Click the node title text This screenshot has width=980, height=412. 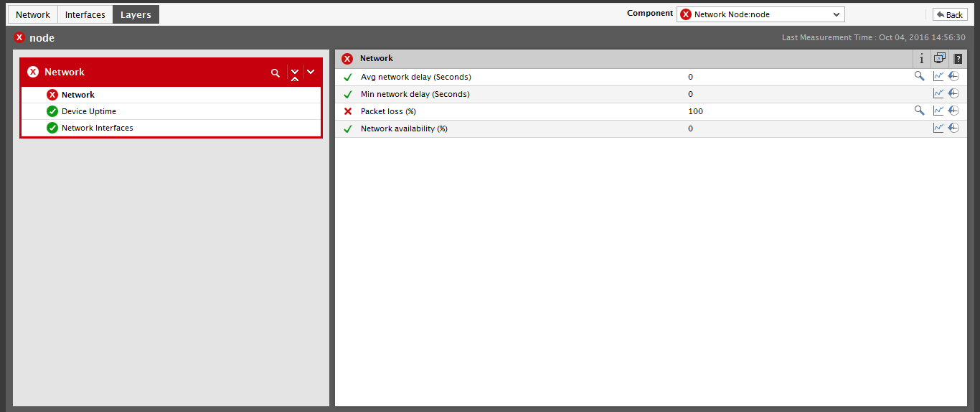click(42, 38)
